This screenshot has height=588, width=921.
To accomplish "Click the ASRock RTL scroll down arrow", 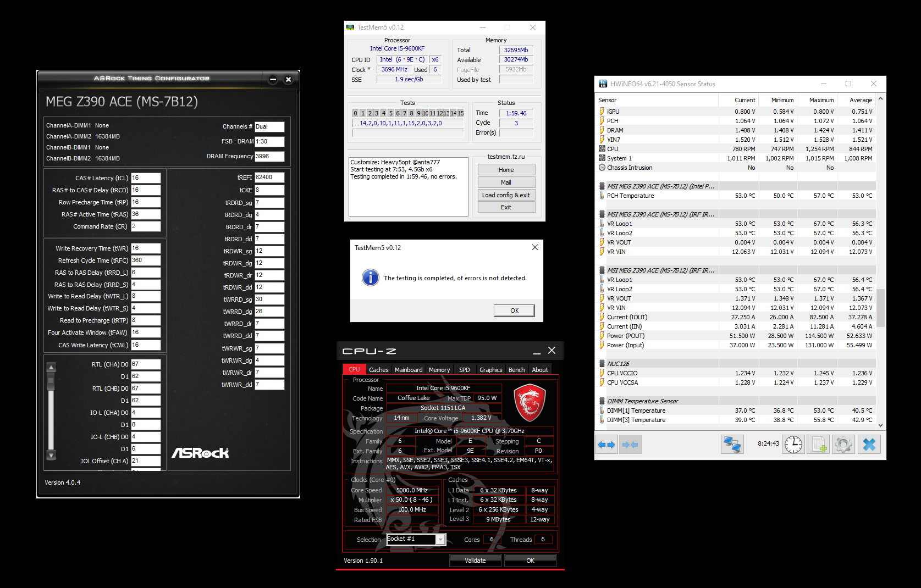I will pos(51,455).
